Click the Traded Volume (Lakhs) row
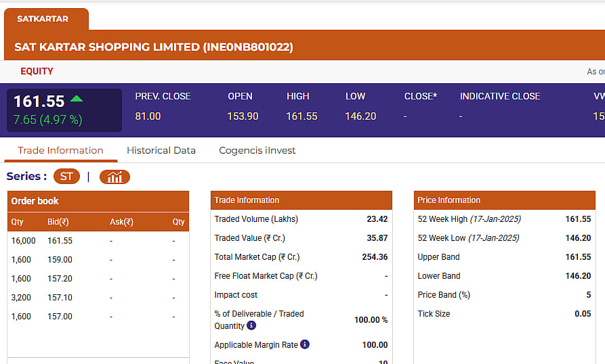 (301, 219)
